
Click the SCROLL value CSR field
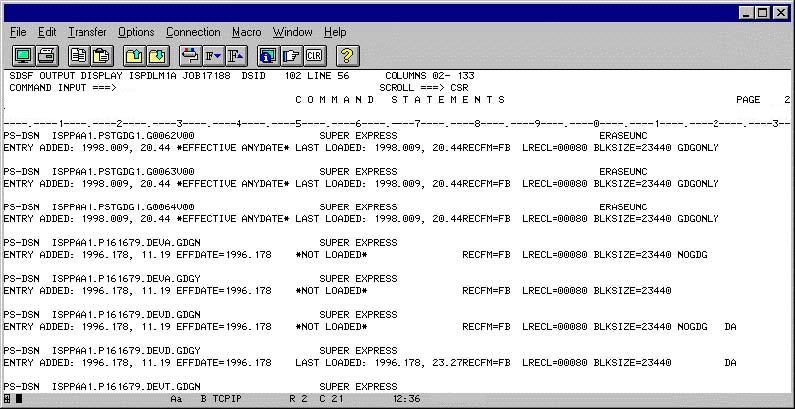pyautogui.click(x=459, y=88)
